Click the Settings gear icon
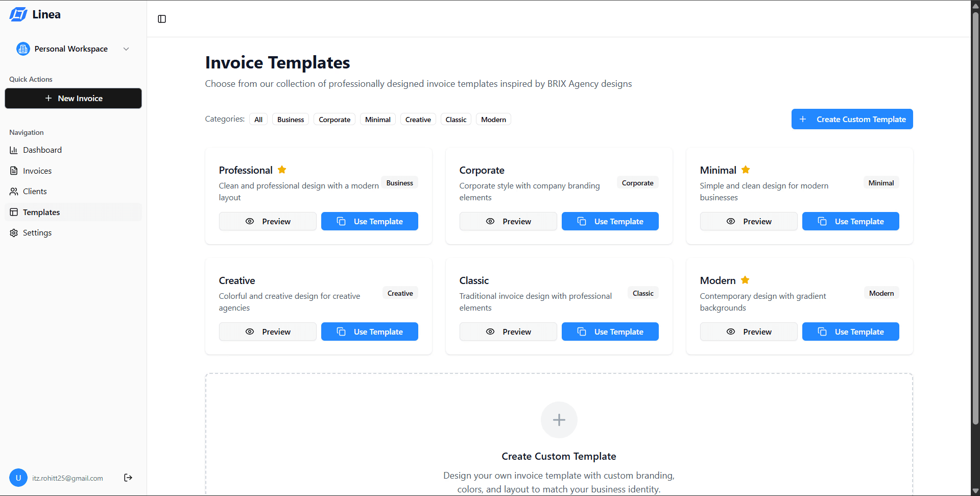This screenshot has height=496, width=980. tap(14, 232)
